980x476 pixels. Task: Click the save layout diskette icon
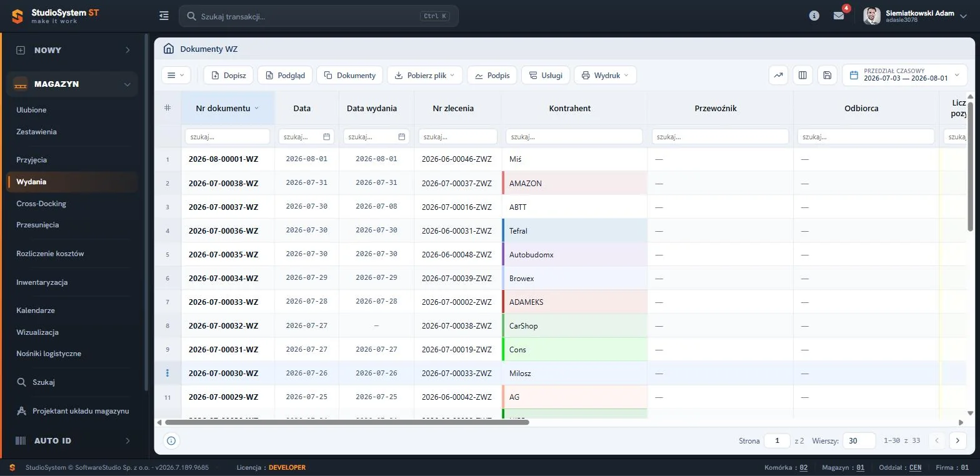(827, 75)
